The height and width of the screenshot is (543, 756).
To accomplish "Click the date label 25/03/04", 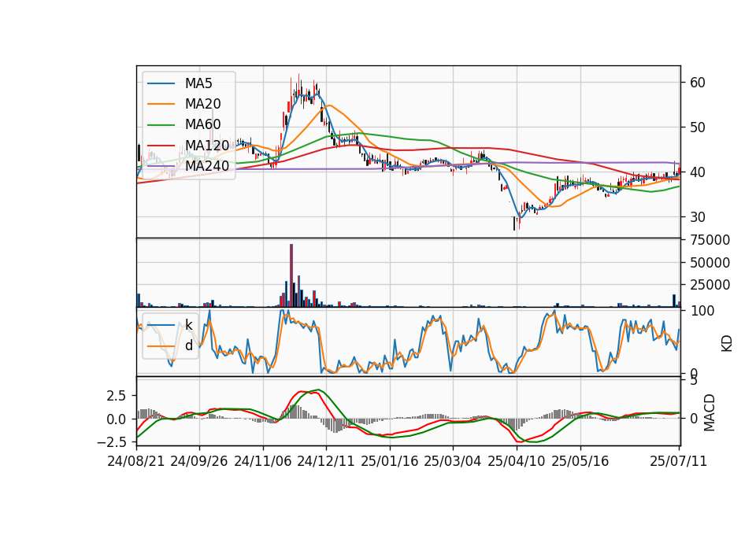I will point(453,461).
